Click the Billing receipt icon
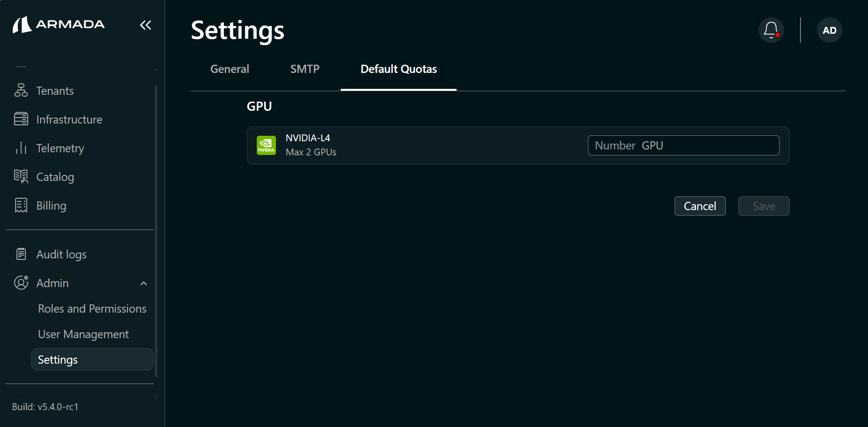Screen dimensions: 868x427 pyautogui.click(x=21, y=205)
